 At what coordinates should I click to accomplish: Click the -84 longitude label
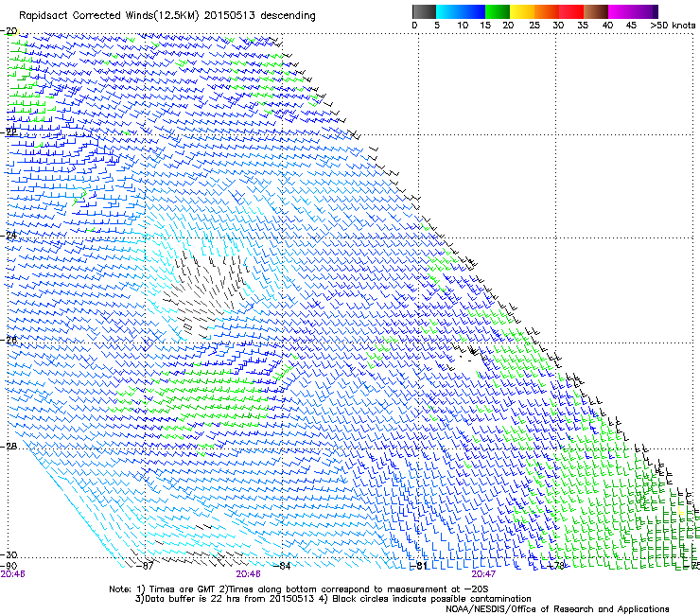click(x=282, y=566)
